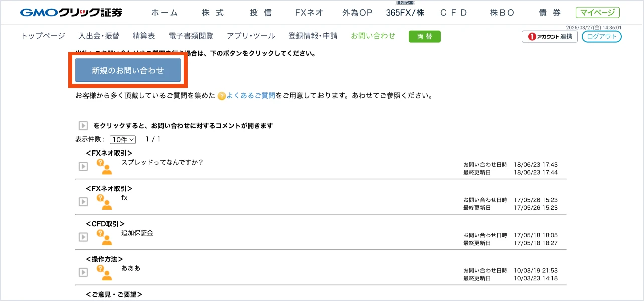Click the green 両替 button
The width and height of the screenshot is (644, 301).
tap(424, 36)
